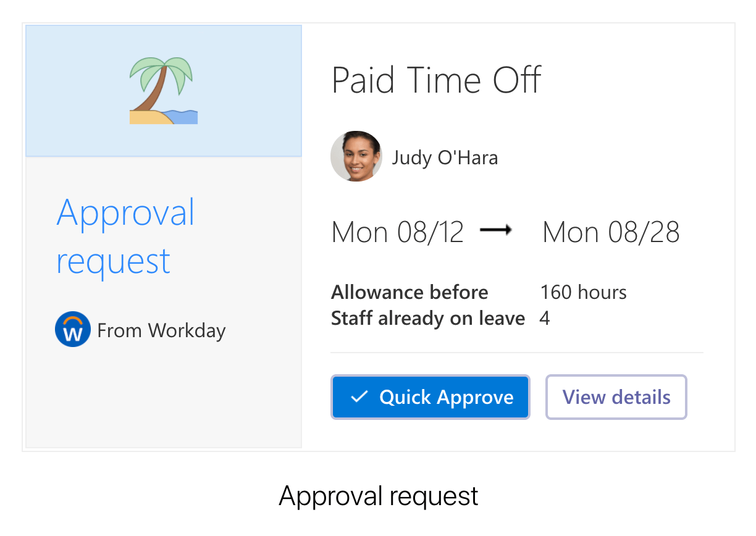Click the Approval request caption below the card

pyautogui.click(x=378, y=496)
